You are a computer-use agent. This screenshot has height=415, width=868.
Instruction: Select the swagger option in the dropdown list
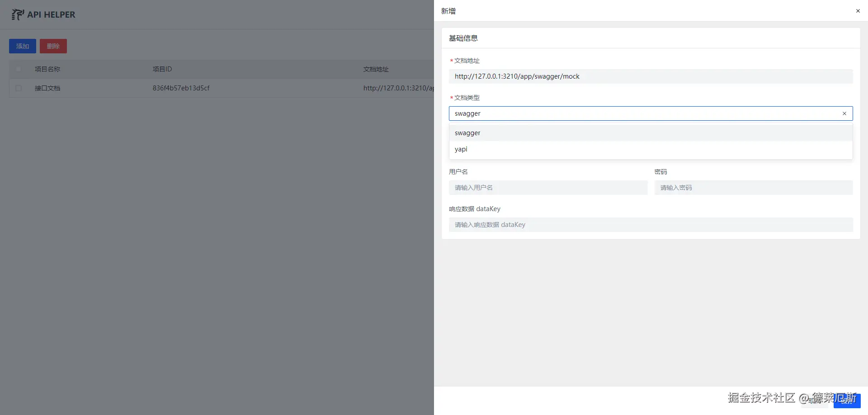point(467,133)
